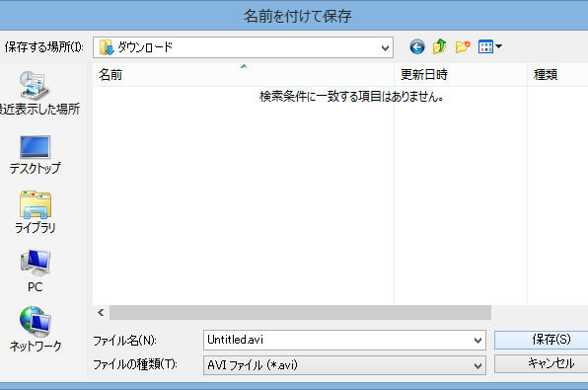Click the ファイルの種類(T): label
The image size is (588, 390).
pyautogui.click(x=135, y=364)
